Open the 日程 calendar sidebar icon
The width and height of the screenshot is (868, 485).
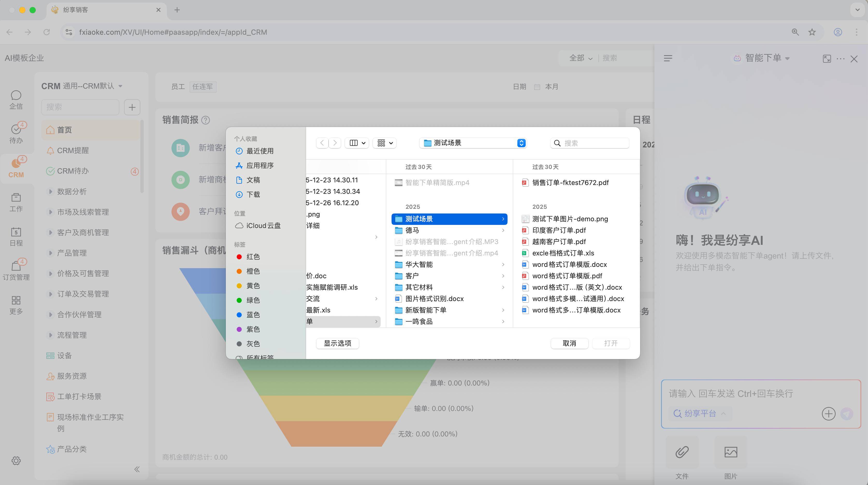tap(16, 236)
